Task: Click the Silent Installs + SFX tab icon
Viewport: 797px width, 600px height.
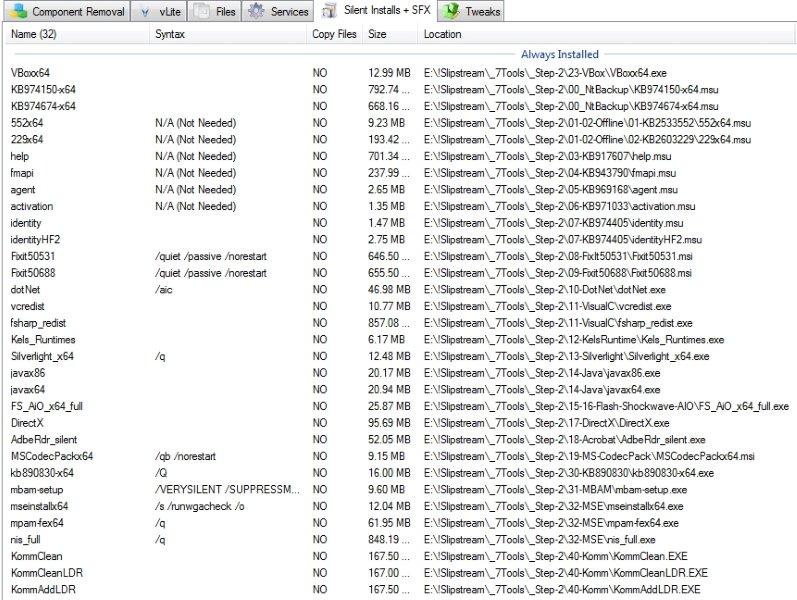Action: pyautogui.click(x=330, y=12)
